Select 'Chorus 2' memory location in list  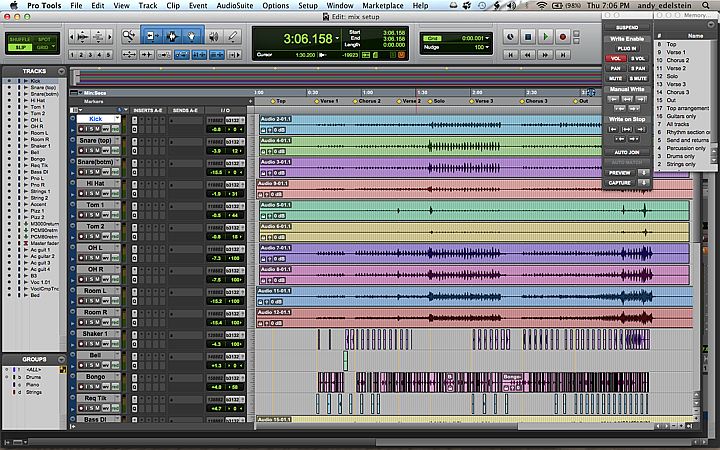(677, 60)
